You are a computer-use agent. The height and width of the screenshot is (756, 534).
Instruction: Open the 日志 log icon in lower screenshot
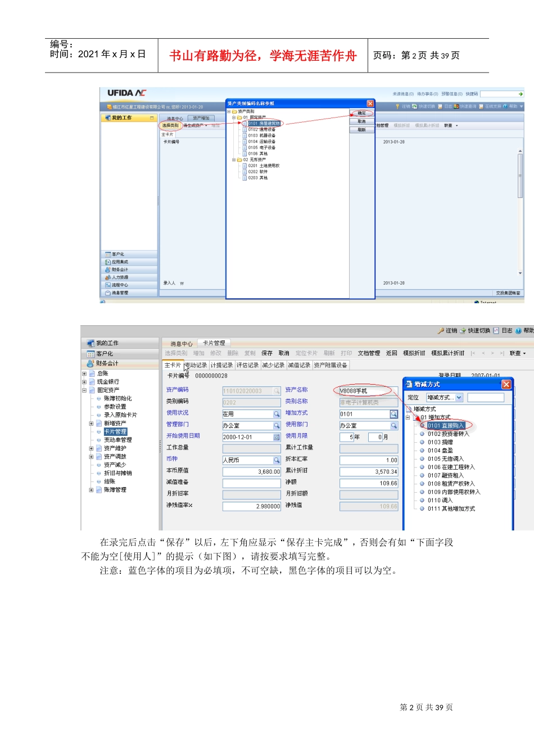click(x=496, y=331)
